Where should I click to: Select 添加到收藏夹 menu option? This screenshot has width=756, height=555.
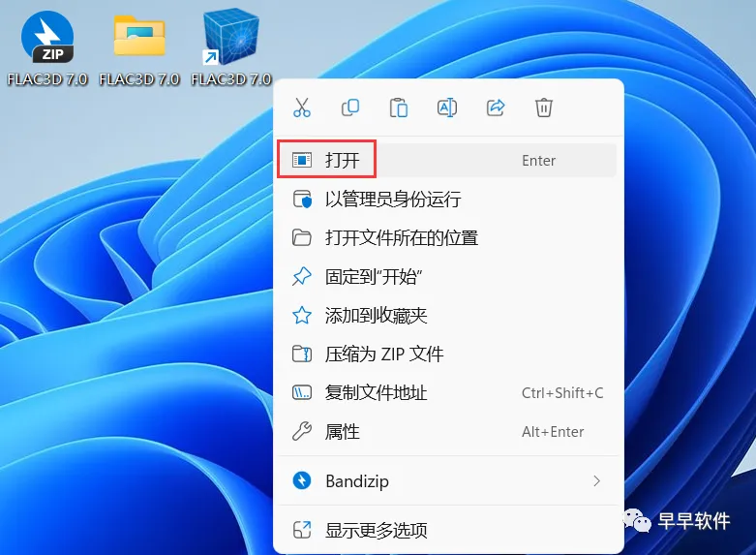tap(448, 315)
